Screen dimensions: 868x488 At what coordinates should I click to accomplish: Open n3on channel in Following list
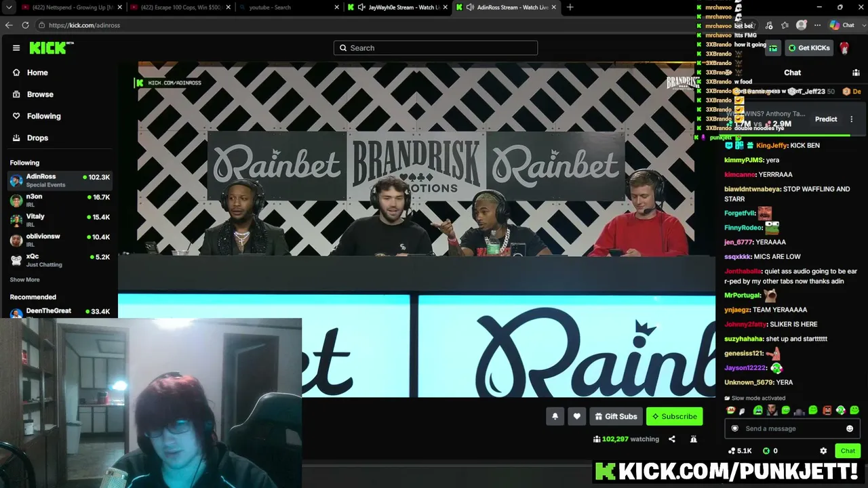(x=60, y=200)
